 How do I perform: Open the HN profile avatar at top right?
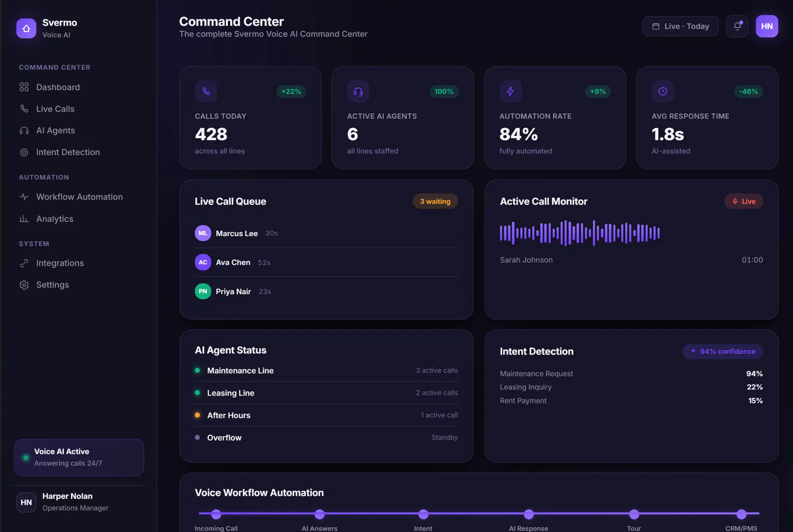(767, 26)
